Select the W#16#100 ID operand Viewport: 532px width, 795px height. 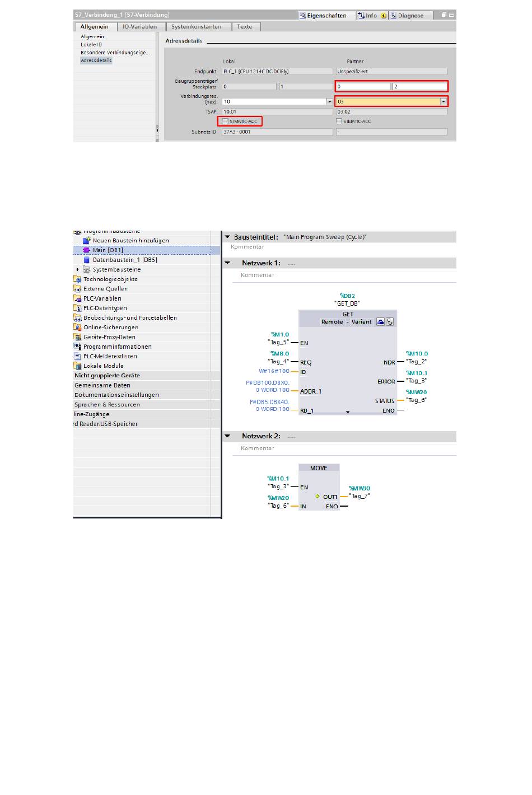274,371
